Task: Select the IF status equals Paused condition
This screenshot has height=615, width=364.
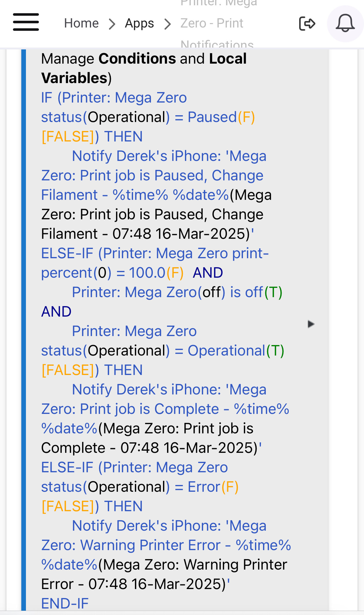Action: tap(148, 117)
